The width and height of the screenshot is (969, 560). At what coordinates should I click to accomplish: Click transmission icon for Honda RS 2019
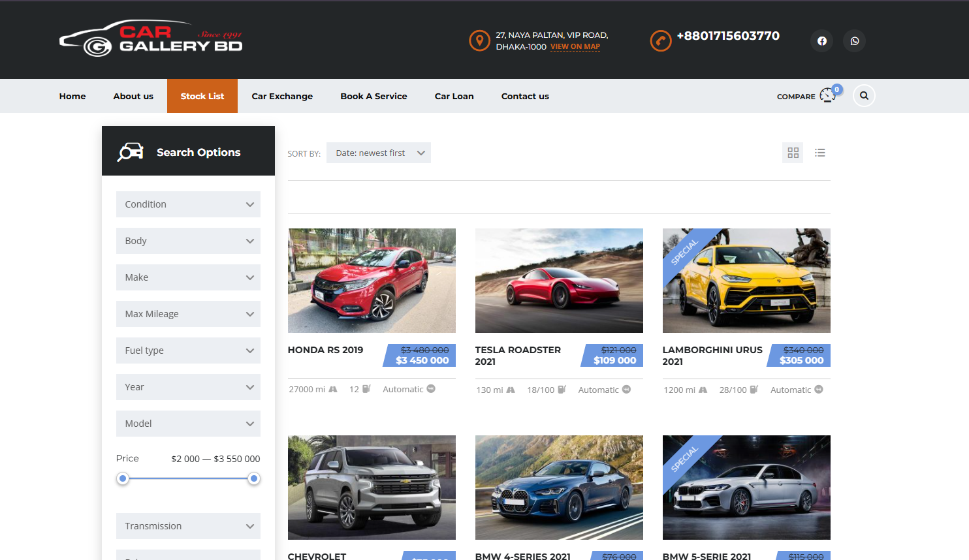tap(431, 389)
